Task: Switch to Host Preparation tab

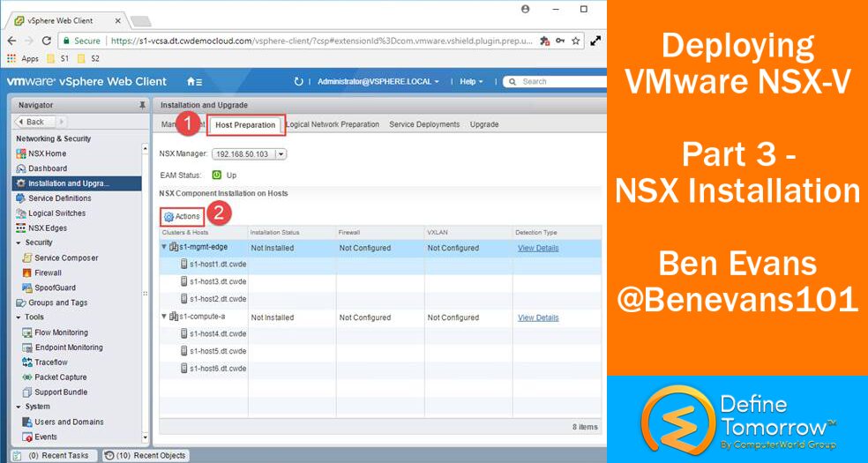Action: click(x=245, y=125)
